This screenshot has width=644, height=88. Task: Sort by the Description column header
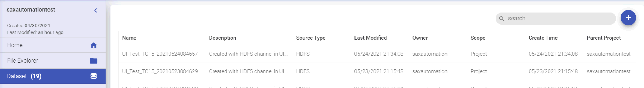222,38
